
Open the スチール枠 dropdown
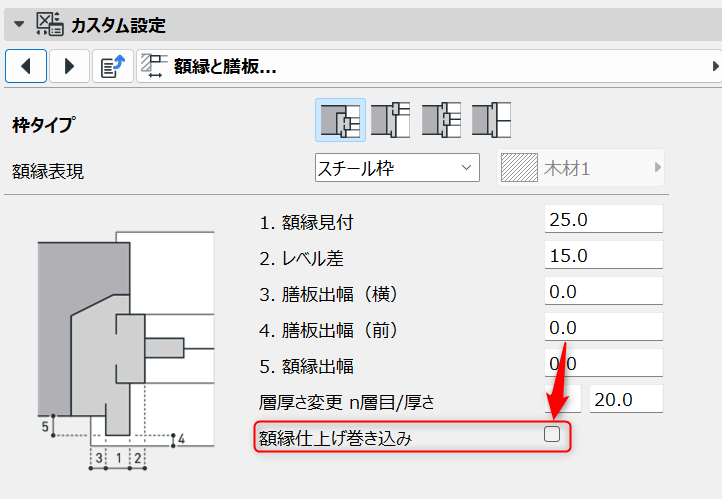[397, 168]
